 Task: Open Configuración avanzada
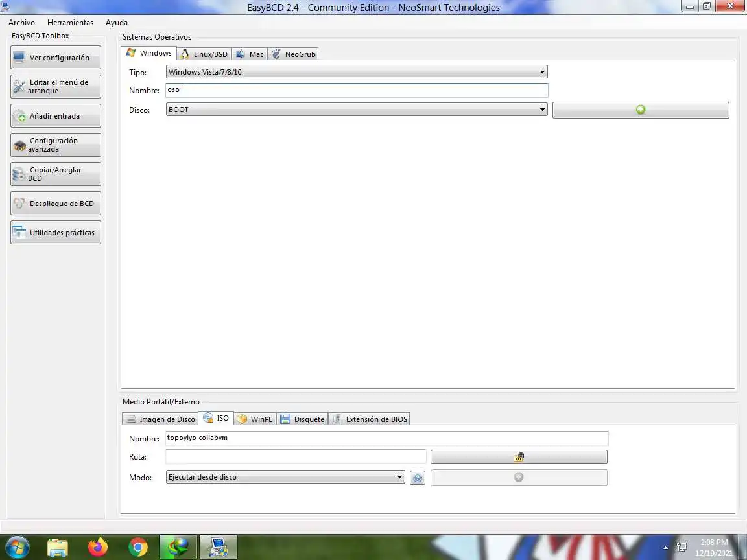(56, 145)
